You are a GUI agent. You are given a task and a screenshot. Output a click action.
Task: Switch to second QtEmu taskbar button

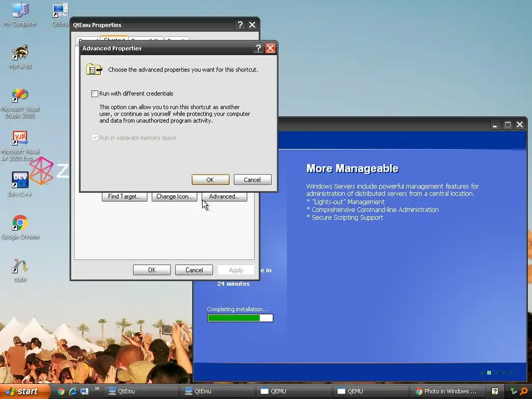click(217, 391)
